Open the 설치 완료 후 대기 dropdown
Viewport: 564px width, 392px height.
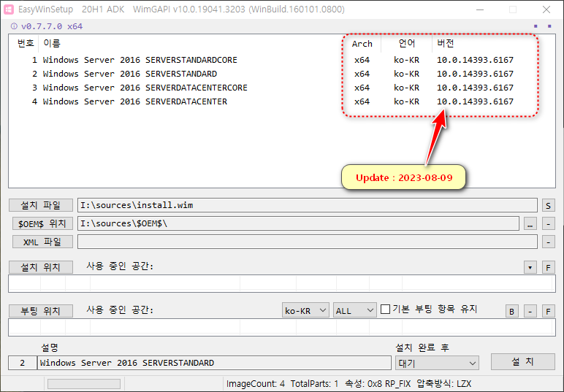coord(437,363)
